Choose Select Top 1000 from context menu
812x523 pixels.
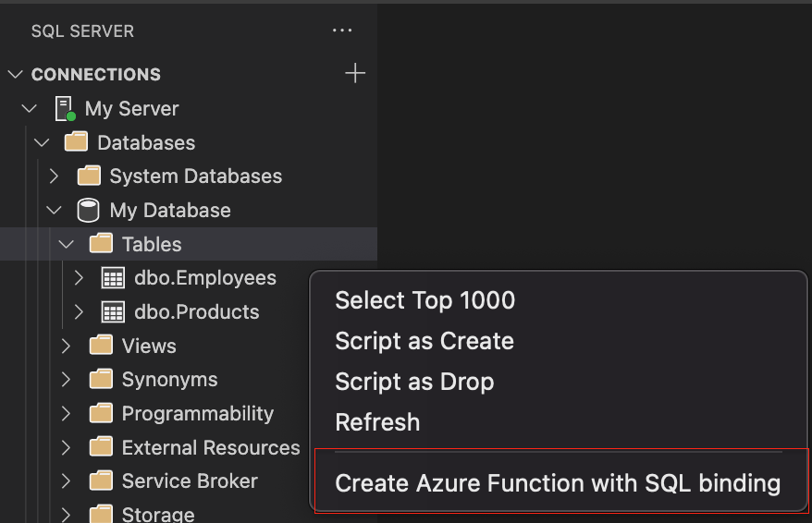(x=424, y=300)
